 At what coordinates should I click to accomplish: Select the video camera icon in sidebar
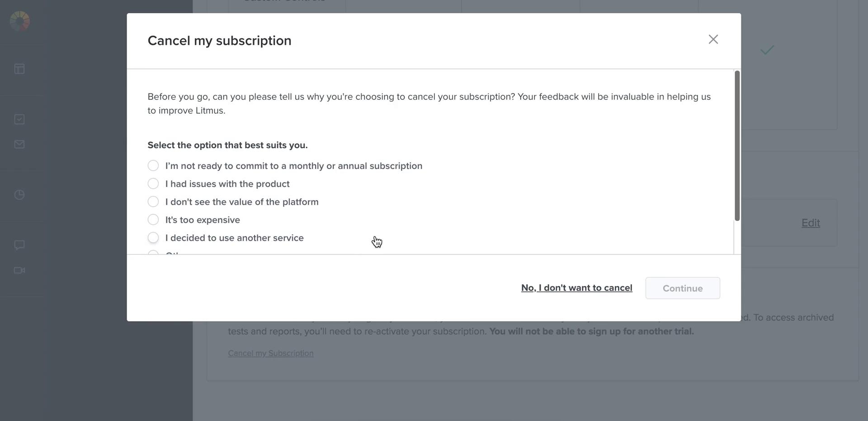coord(19,270)
